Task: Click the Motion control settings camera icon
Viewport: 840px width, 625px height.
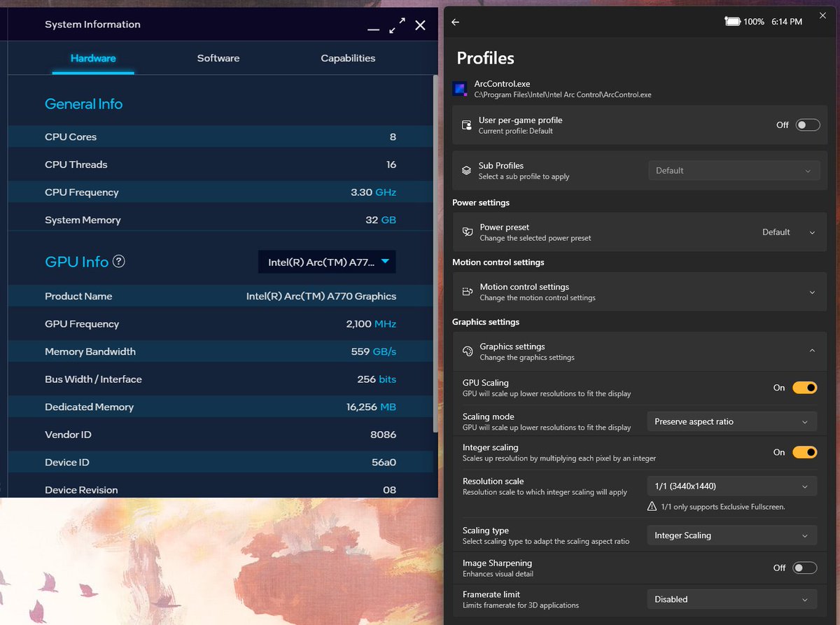Action: (x=466, y=292)
